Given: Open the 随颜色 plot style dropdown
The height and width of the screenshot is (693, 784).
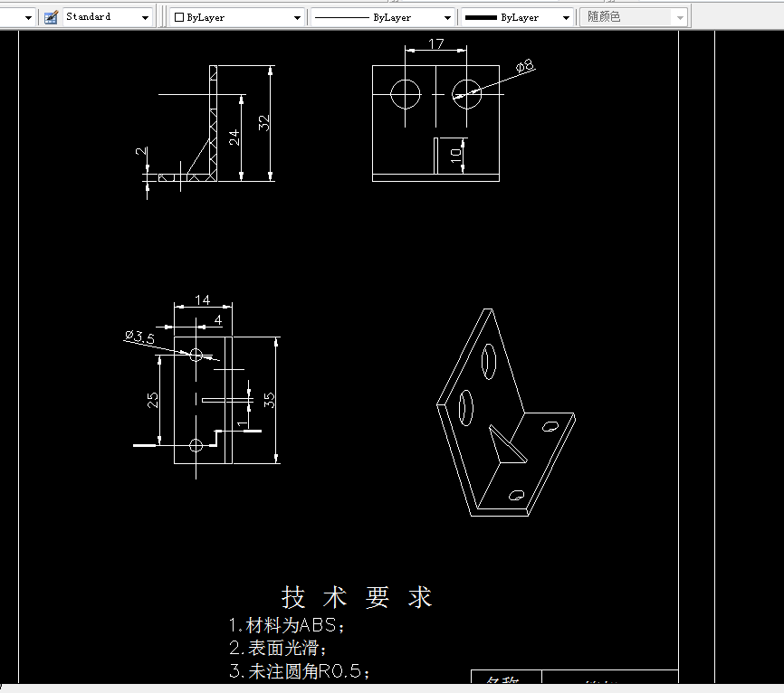Looking at the screenshot, I should click(634, 17).
